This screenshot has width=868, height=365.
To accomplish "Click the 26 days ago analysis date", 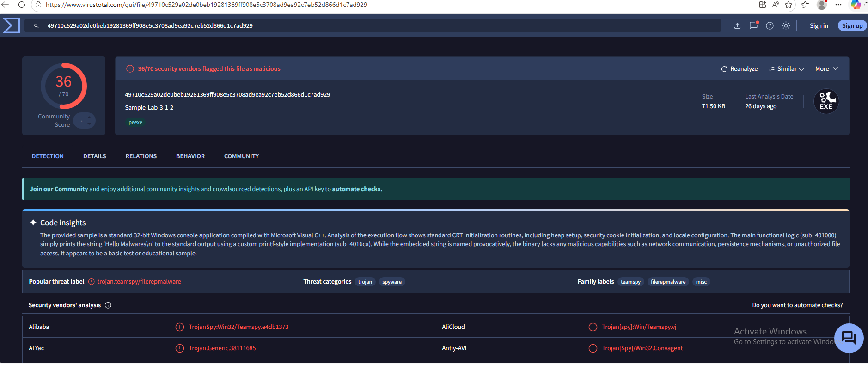I will point(761,106).
